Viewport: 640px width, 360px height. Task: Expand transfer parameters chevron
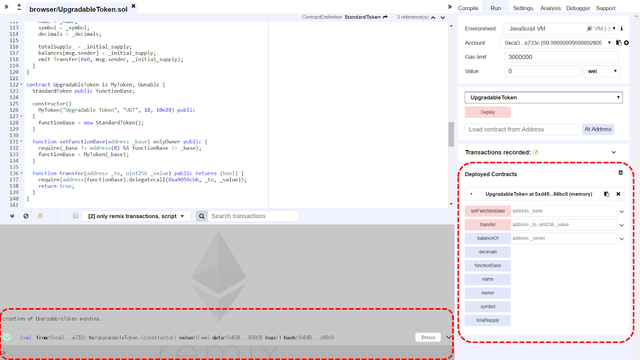622,225
